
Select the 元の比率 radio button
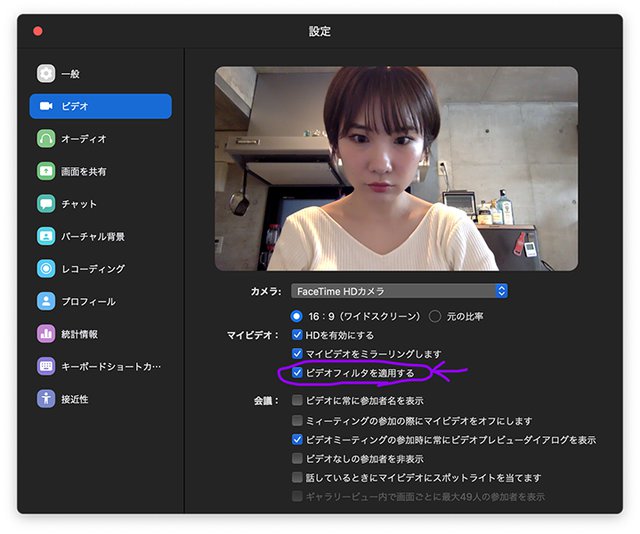tap(435, 316)
